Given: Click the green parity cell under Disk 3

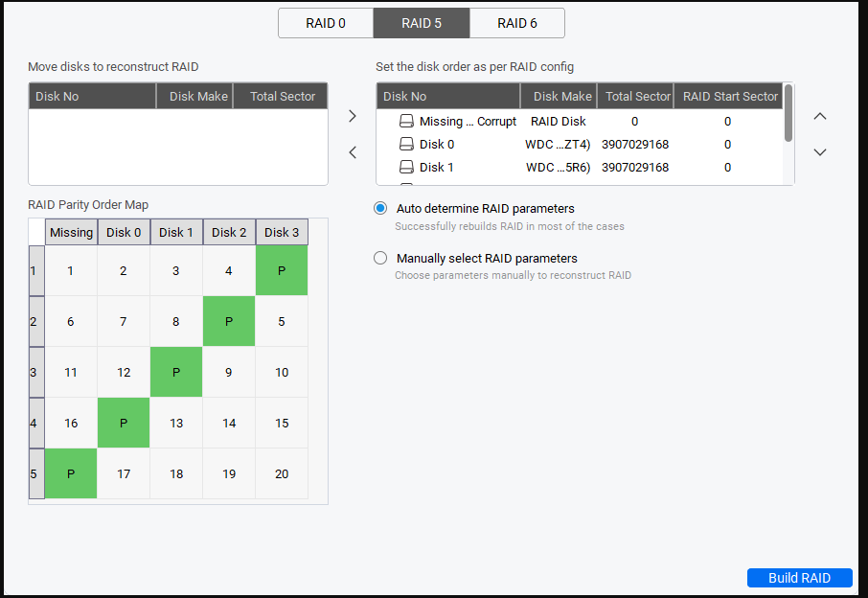Looking at the screenshot, I should coord(282,270).
